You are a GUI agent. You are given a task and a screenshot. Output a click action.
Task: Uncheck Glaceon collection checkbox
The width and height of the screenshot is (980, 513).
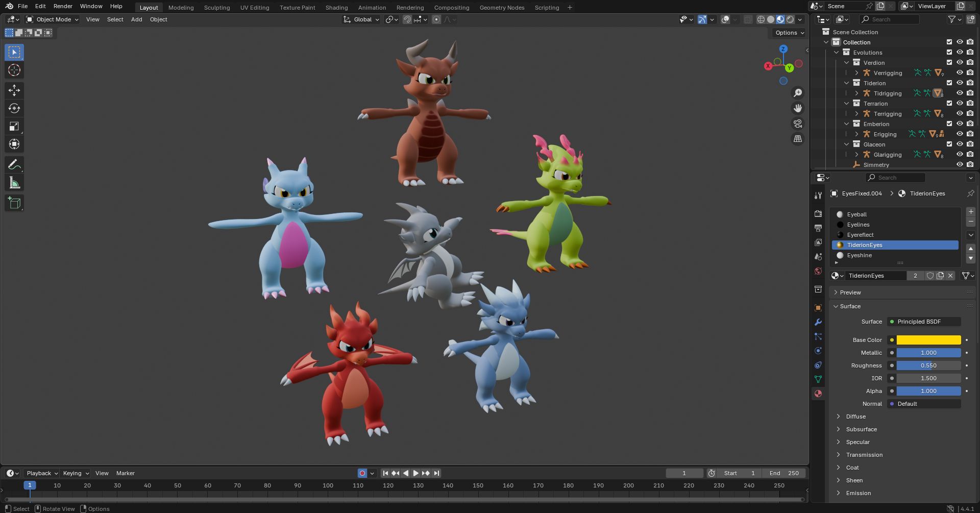point(949,144)
